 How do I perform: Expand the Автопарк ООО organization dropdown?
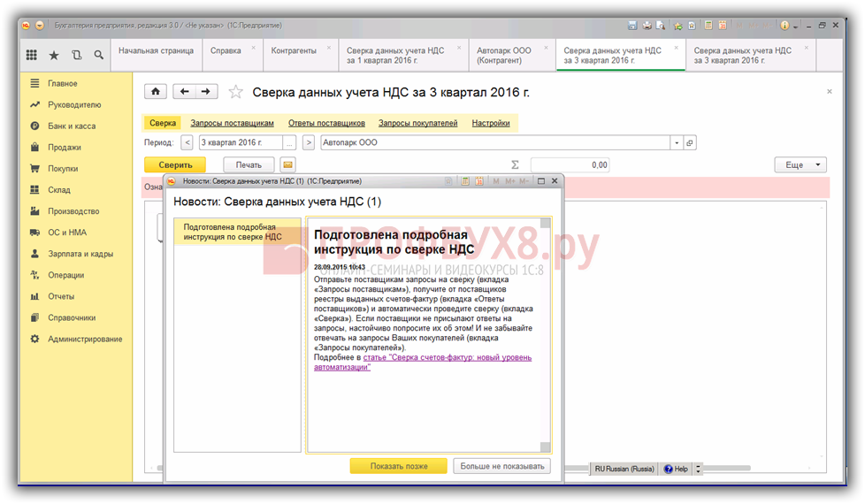(677, 142)
